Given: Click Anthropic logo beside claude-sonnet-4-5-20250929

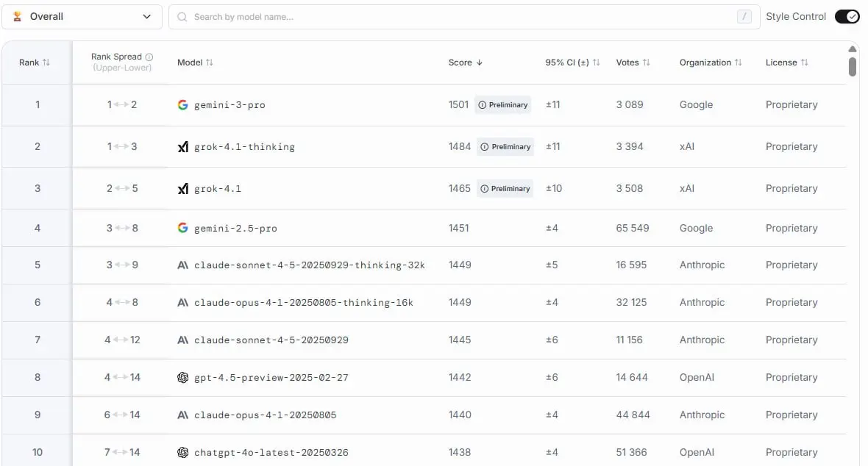Looking at the screenshot, I should [x=182, y=340].
